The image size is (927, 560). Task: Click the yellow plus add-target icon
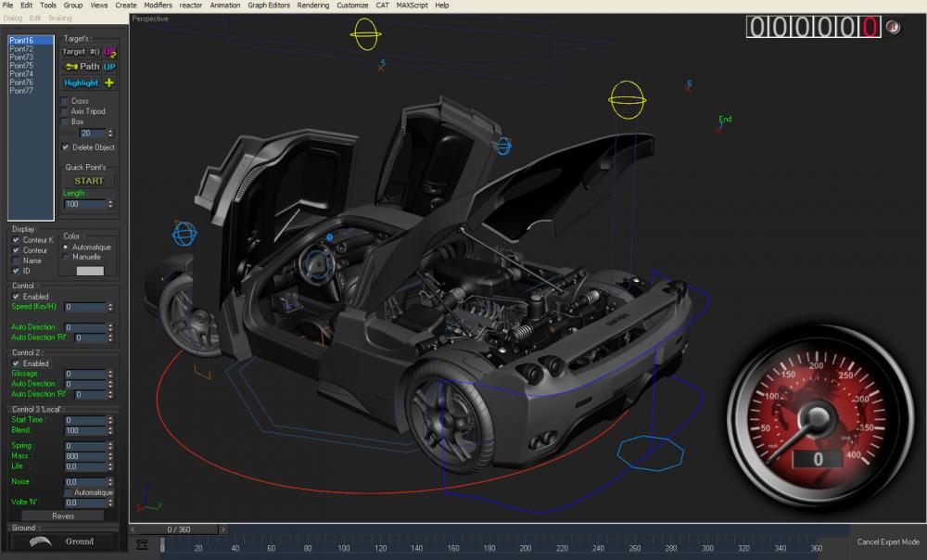coord(109,83)
